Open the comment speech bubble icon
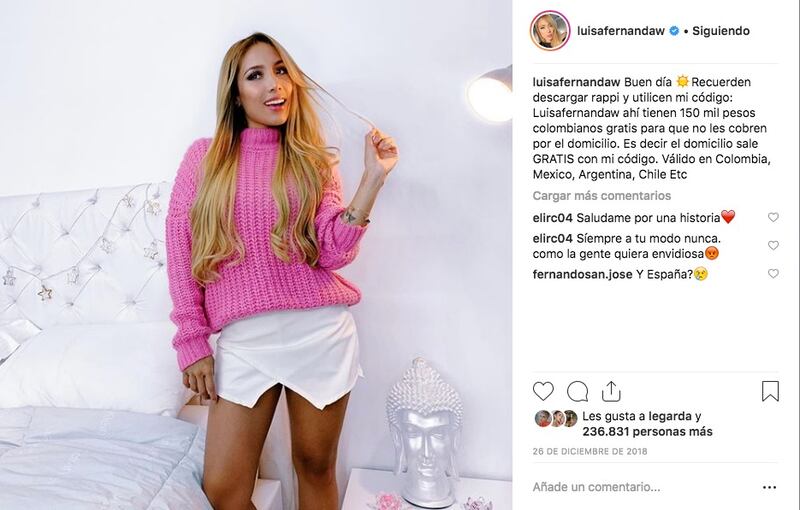Screen dimensions: 800x510 point(578,392)
